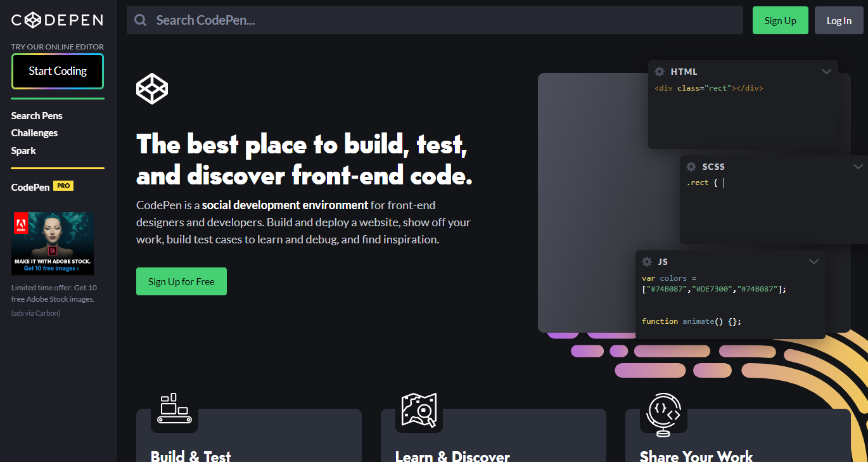This screenshot has width=868, height=462.
Task: Click the div class rect code line
Action: (708, 88)
